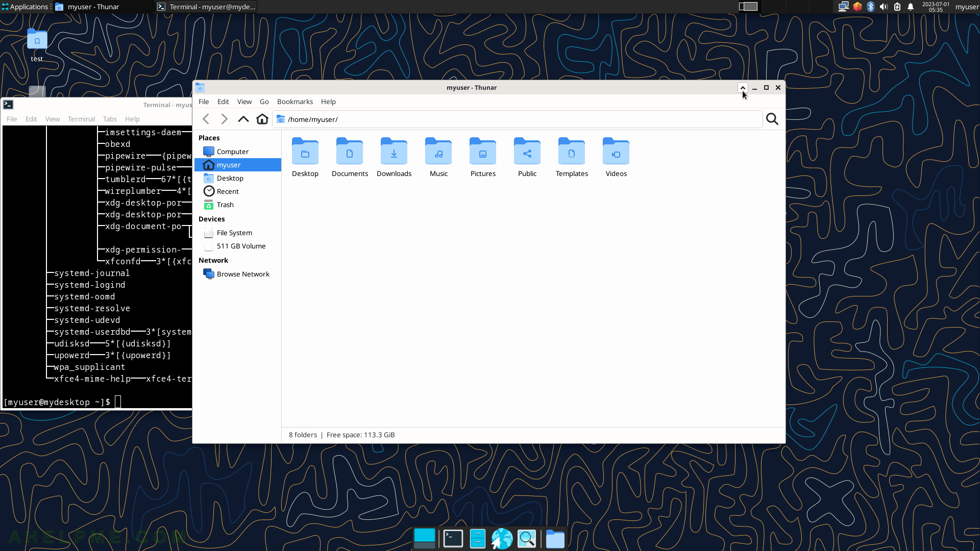
Task: Switch to Terminal taskbar button
Action: [206, 7]
